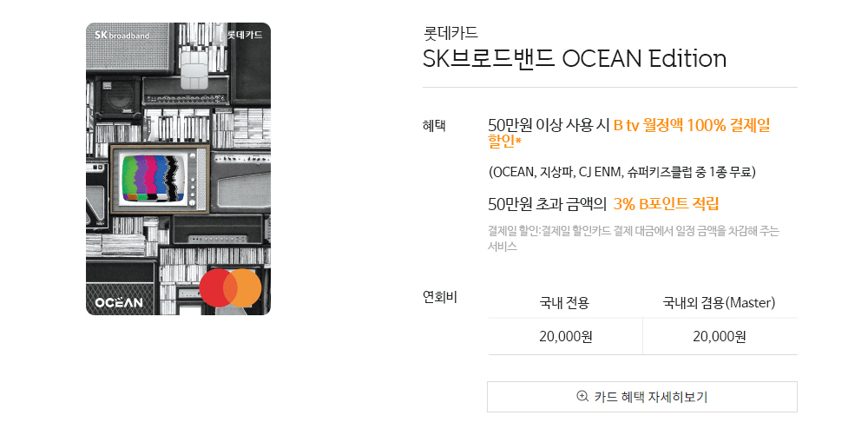Viewport: 868px width, 442px height.
Task: Select the SK브로드밴드 OCEAN Edition title
Action: point(574,59)
